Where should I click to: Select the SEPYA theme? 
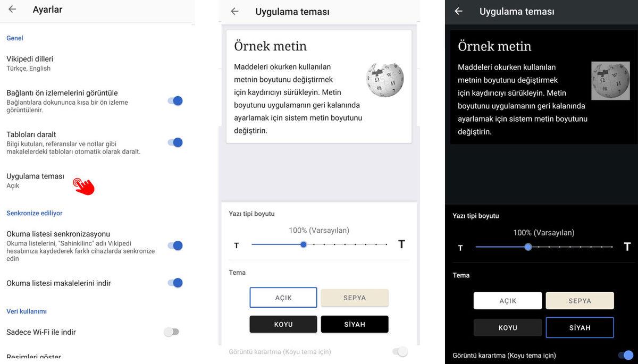pyautogui.click(x=355, y=298)
